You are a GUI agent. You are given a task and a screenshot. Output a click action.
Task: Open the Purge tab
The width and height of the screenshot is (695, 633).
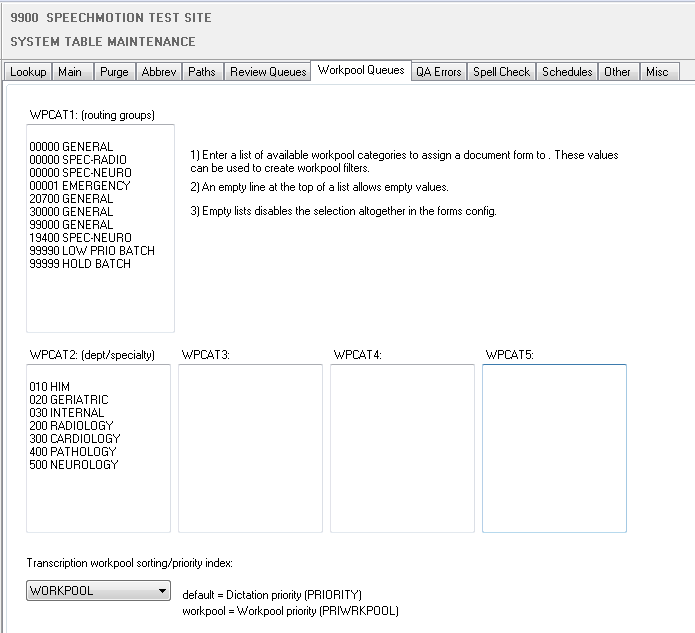tap(114, 72)
